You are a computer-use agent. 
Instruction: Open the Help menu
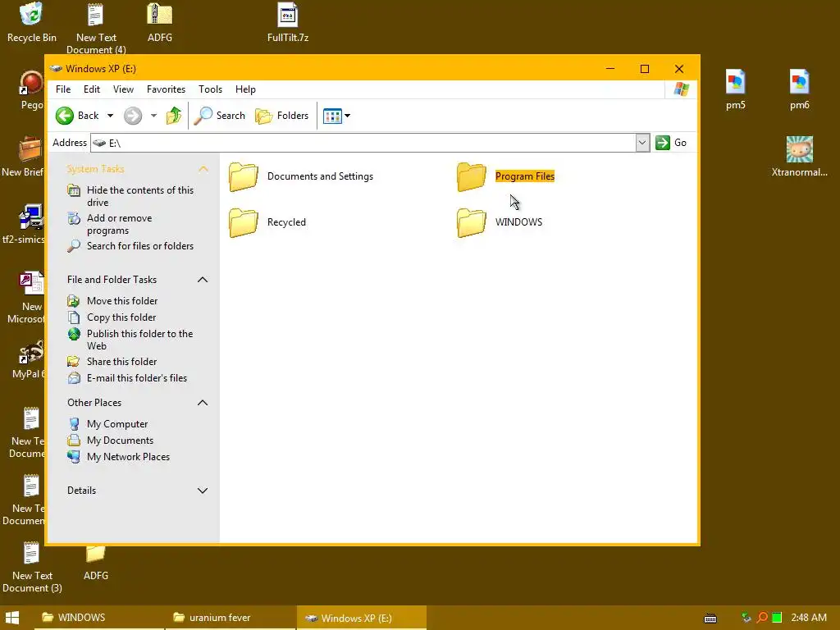[x=245, y=89]
